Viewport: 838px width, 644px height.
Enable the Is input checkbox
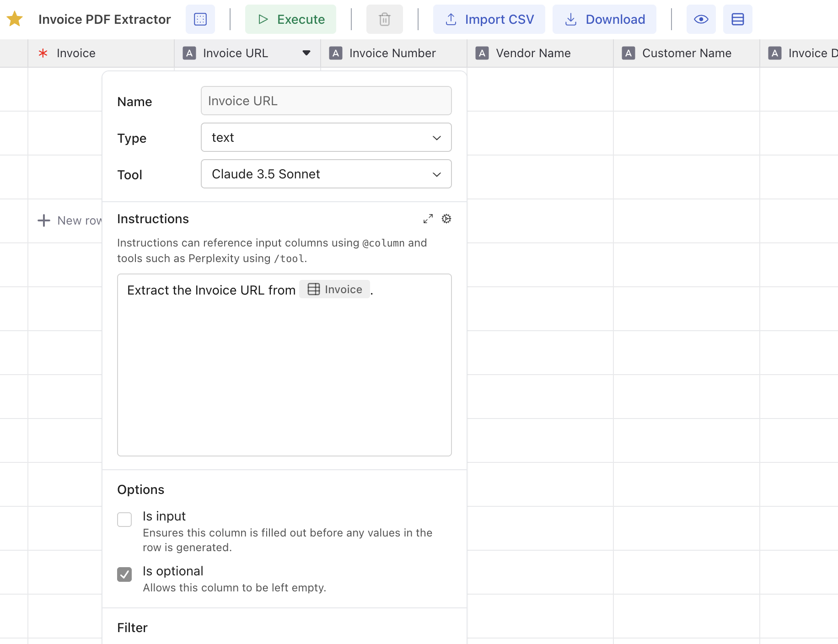[x=124, y=520]
